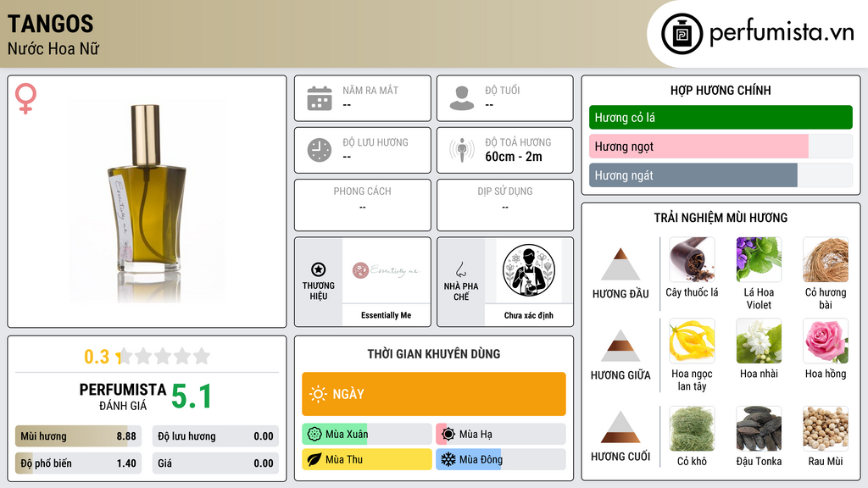This screenshot has height=488, width=868.
Task: Open the Đậu Tonka note image
Action: click(759, 428)
